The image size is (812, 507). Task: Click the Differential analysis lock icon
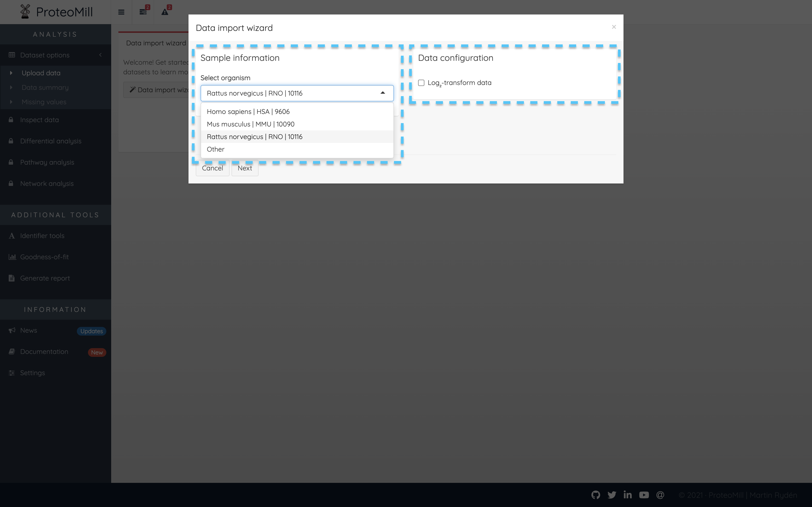11,141
